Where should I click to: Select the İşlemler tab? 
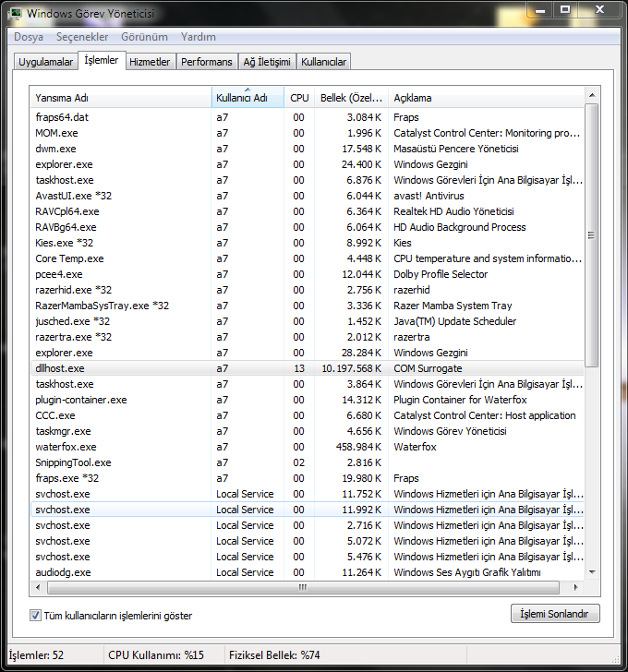pyautogui.click(x=102, y=60)
